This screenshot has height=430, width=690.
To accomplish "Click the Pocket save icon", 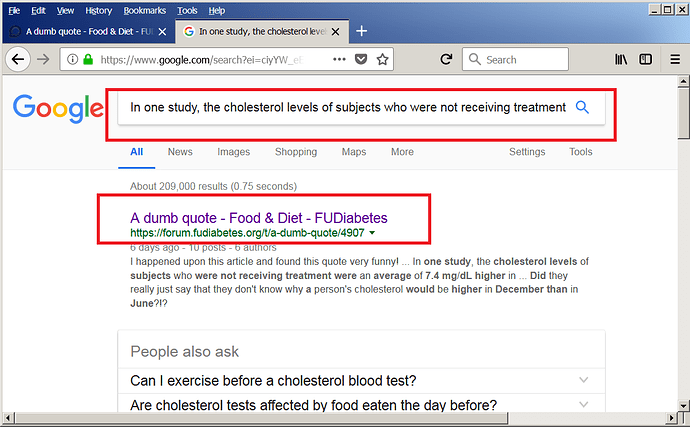I will coord(361,59).
